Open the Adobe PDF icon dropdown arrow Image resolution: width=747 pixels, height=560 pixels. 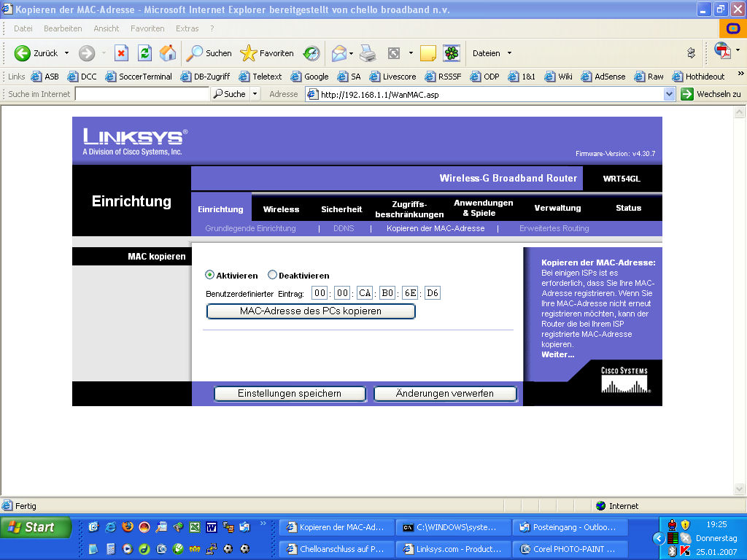tap(738, 50)
